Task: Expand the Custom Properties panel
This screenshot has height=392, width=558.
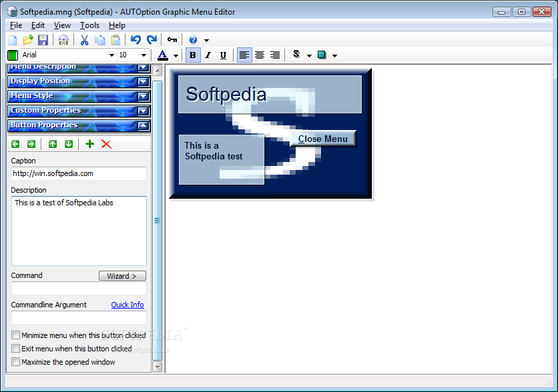Action: (x=143, y=111)
